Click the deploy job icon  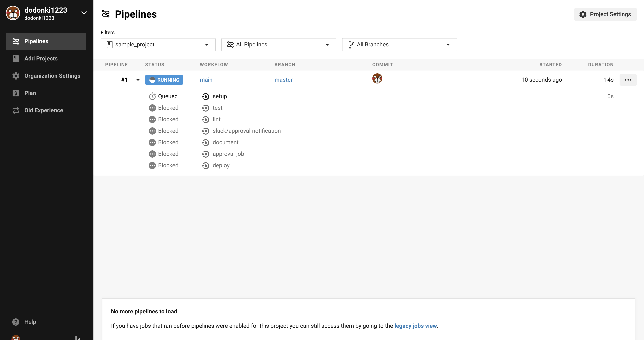(x=205, y=166)
